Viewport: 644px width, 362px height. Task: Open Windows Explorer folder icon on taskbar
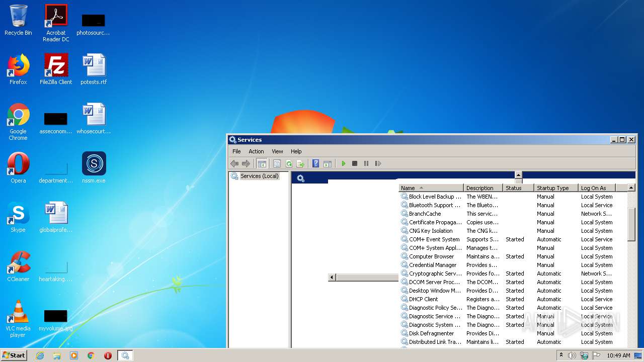[x=57, y=355]
